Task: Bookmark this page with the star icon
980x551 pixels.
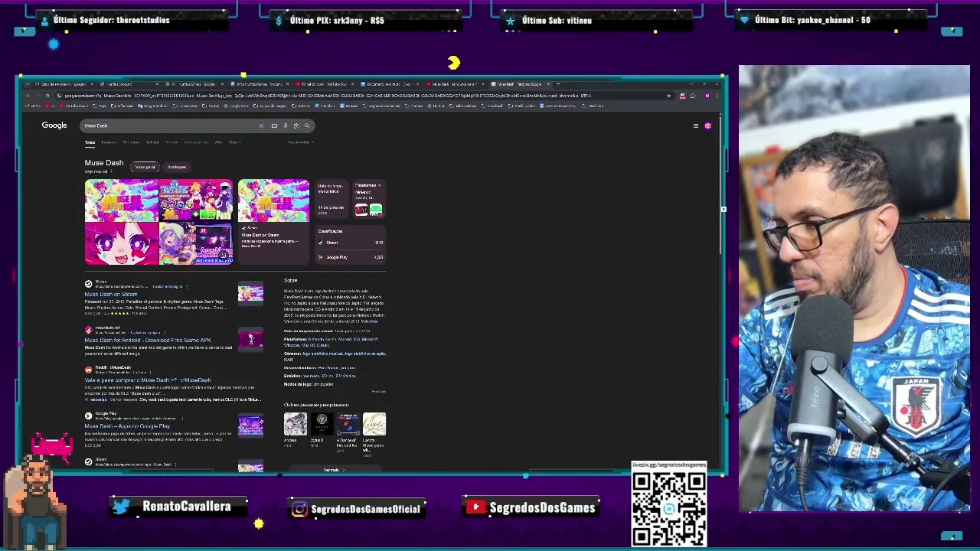Action: tap(668, 96)
